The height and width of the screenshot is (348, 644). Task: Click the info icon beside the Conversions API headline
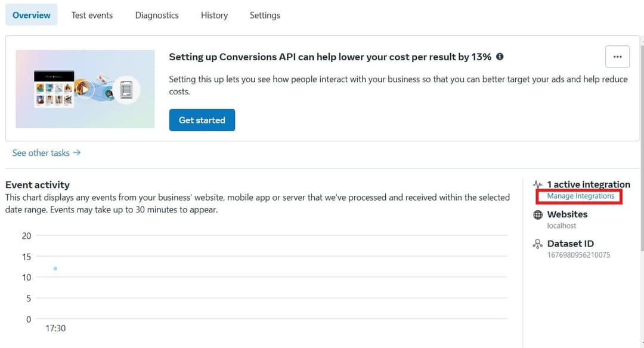point(500,57)
